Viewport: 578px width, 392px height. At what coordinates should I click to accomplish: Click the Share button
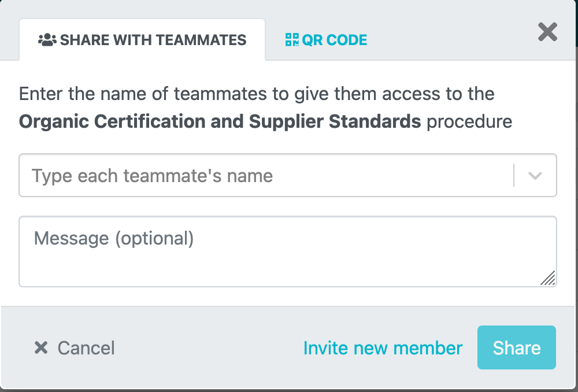click(x=516, y=347)
